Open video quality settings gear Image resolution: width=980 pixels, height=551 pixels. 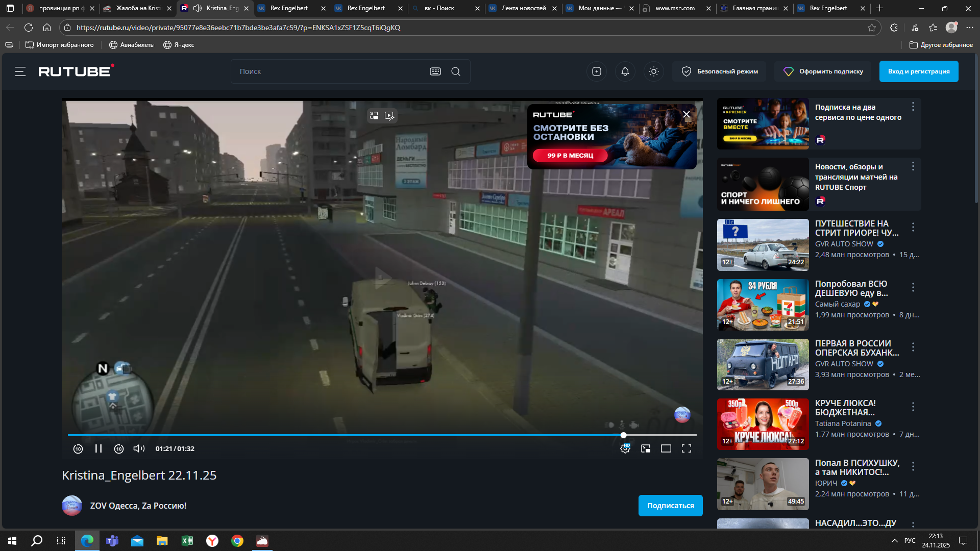[625, 448]
